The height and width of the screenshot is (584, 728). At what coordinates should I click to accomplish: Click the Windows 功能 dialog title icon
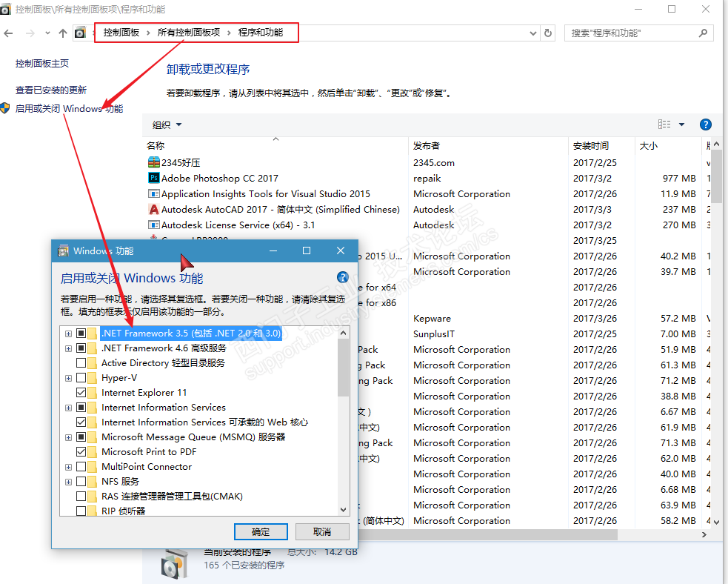pyautogui.click(x=63, y=251)
